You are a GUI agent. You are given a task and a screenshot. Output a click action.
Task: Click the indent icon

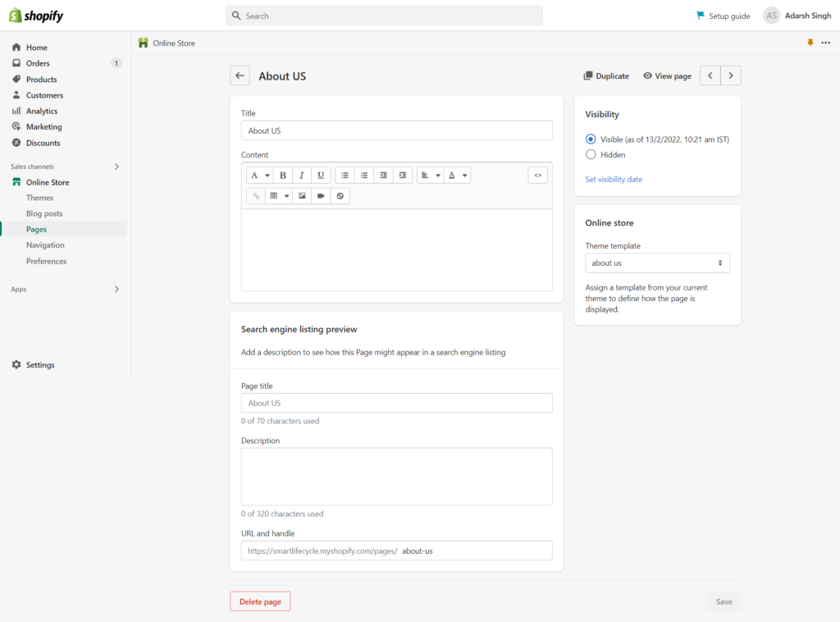[x=403, y=175]
